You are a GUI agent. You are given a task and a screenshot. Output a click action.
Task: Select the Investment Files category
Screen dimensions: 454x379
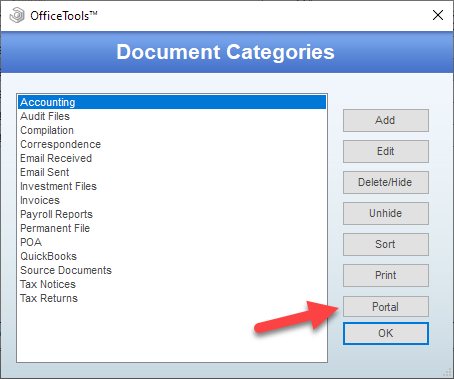pyautogui.click(x=172, y=186)
